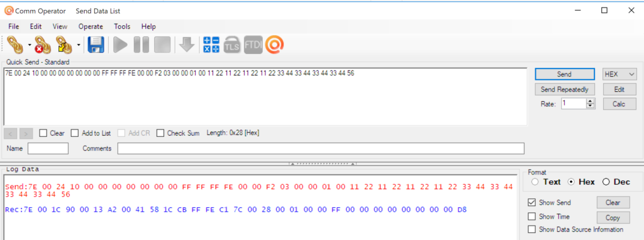The width and height of the screenshot is (644, 240).
Task: Click the Send button
Action: (564, 74)
